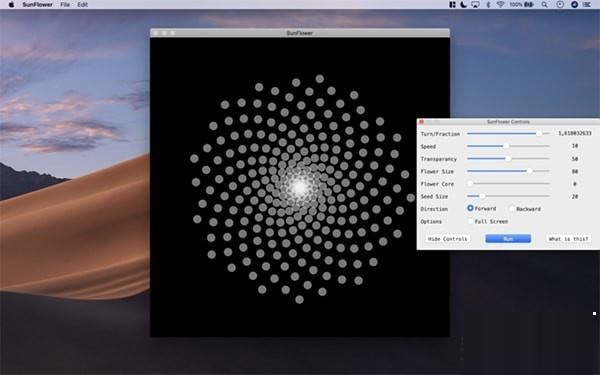
Task: Open Notification Center list icon
Action: coord(587,5)
